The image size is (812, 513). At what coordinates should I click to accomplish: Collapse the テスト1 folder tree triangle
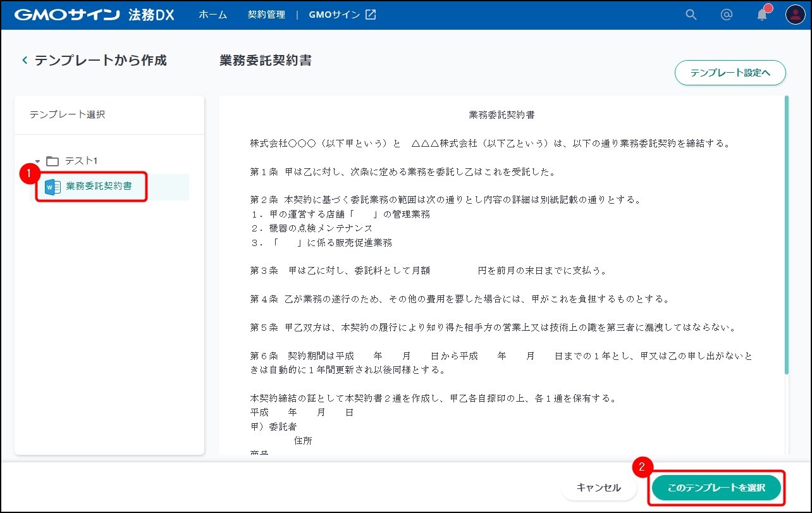coord(37,161)
